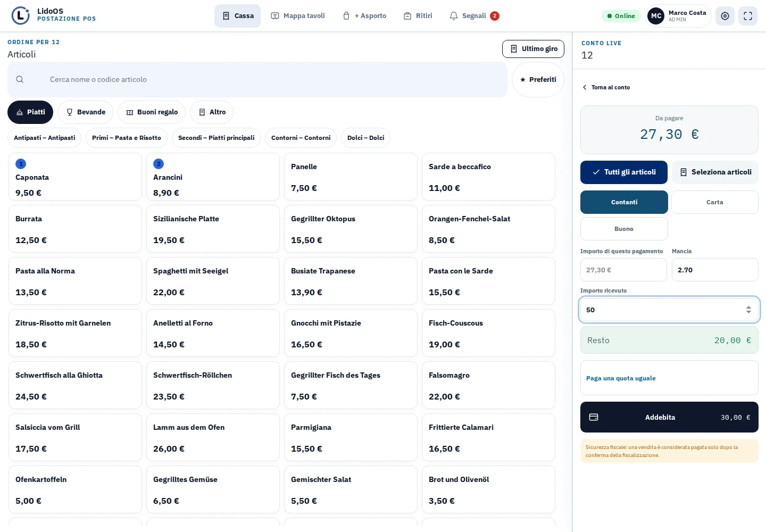Filter by Dolci – Dolci
766x532 pixels.
point(365,138)
